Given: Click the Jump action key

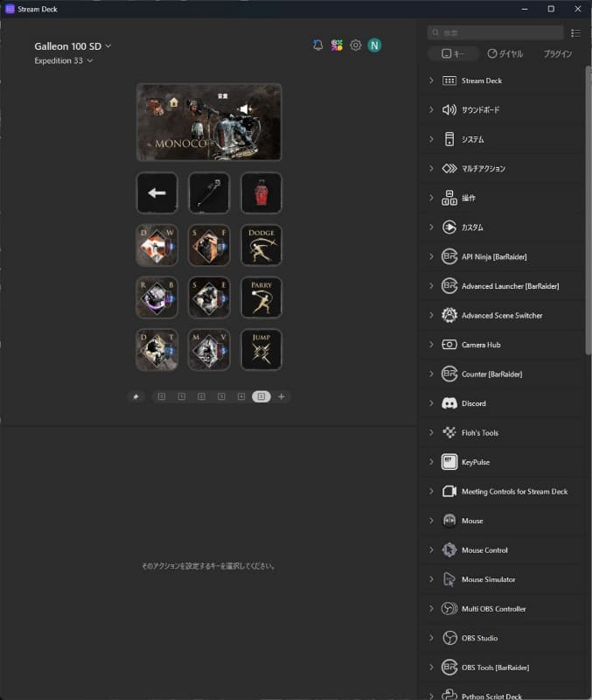Looking at the screenshot, I should pyautogui.click(x=261, y=349).
